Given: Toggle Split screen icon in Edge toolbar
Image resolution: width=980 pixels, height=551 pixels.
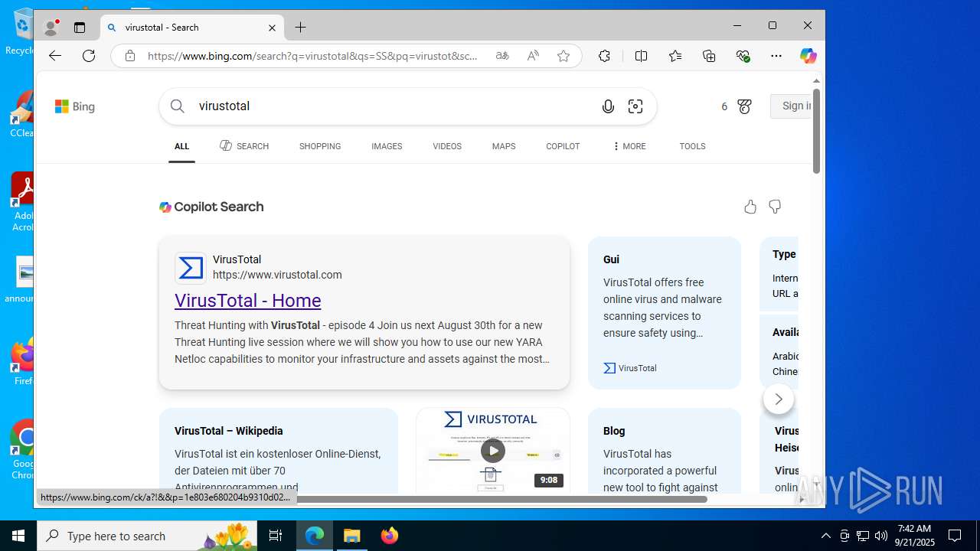Looking at the screenshot, I should 642,56.
